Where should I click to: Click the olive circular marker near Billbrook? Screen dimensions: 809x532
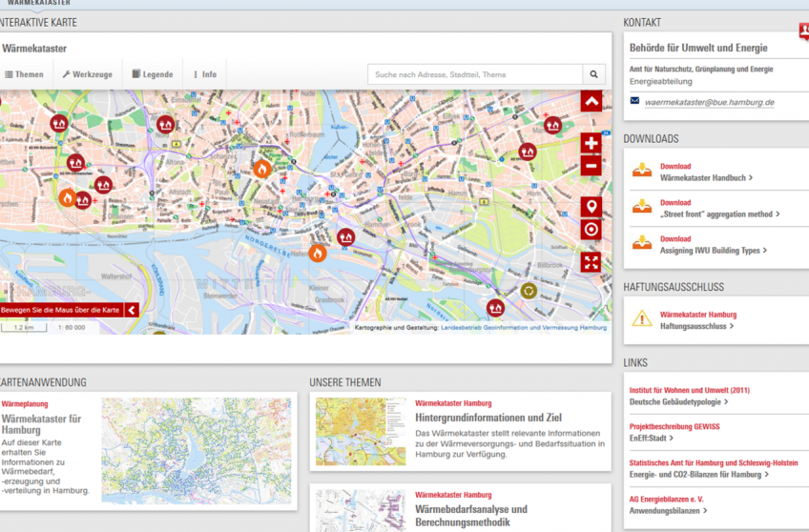[529, 291]
